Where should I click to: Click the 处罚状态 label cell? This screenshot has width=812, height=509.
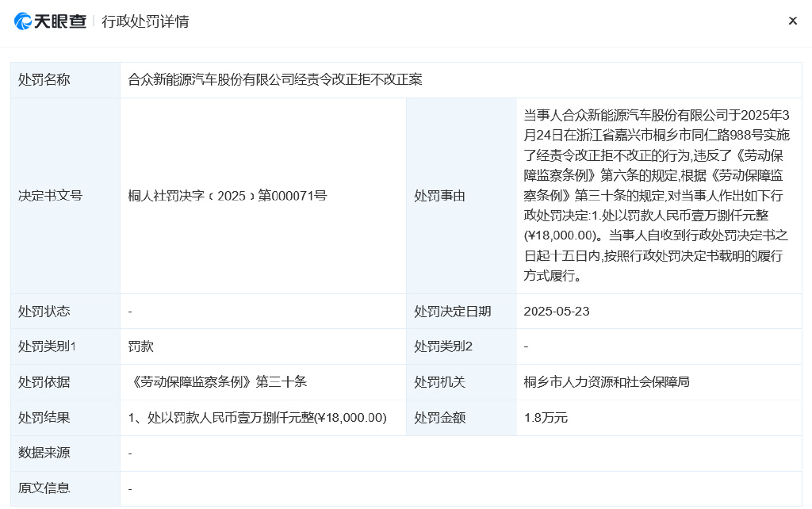click(x=65, y=312)
